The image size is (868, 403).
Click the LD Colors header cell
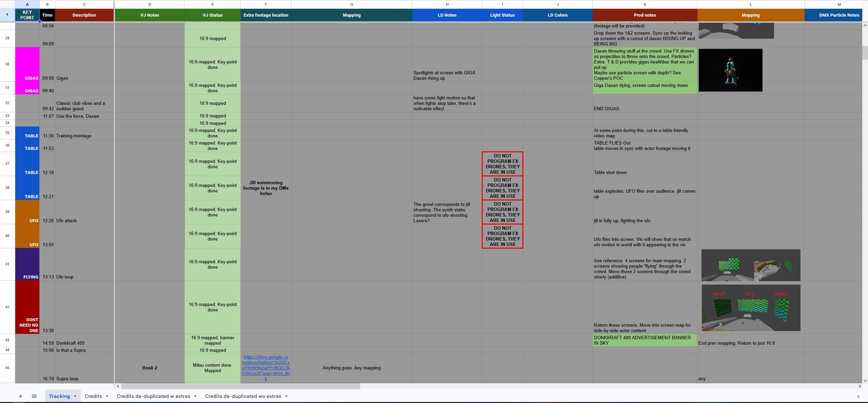coord(558,15)
